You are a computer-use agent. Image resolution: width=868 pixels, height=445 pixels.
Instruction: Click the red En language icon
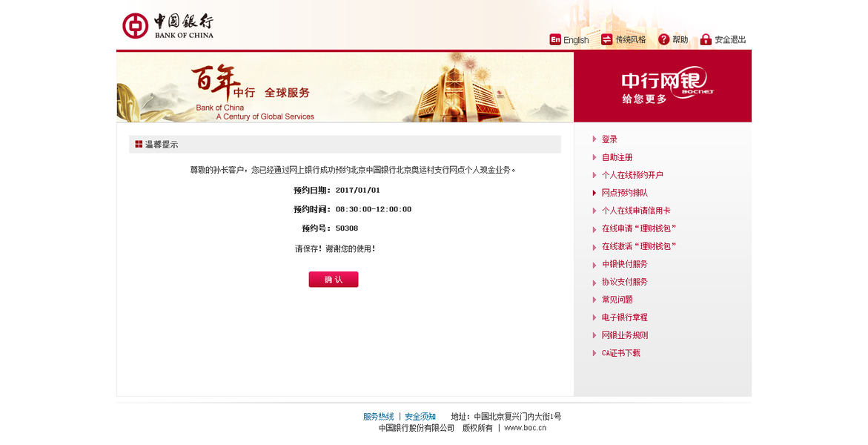pyautogui.click(x=555, y=39)
